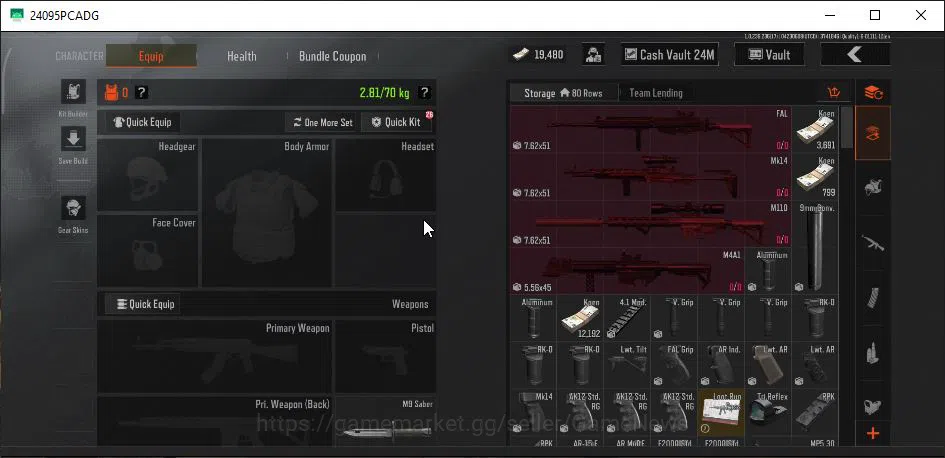Click the cash balance icon showing 19,480
Viewport: 945px width, 458px height.
[521, 55]
